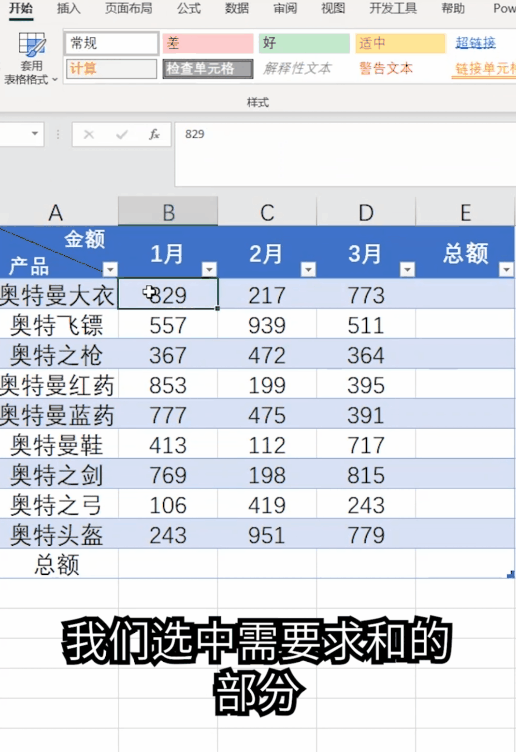The height and width of the screenshot is (752, 516).
Task: Open the fx insert function button
Action: (x=154, y=135)
